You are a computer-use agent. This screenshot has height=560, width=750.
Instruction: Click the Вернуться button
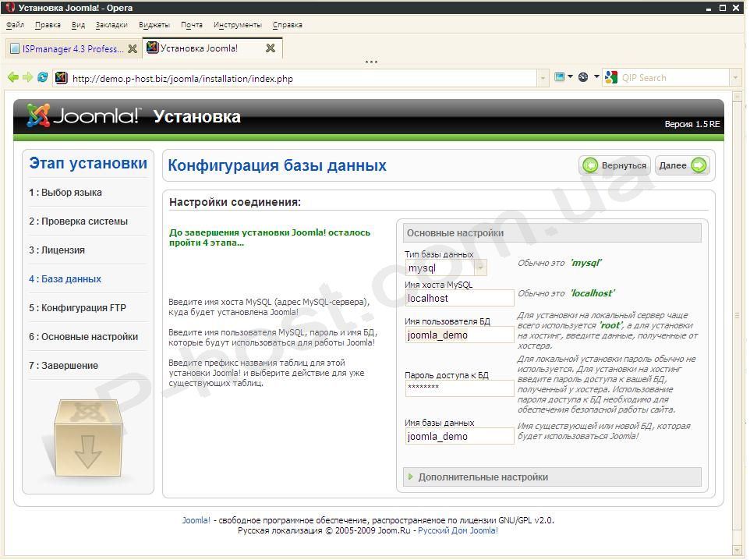pyautogui.click(x=614, y=165)
